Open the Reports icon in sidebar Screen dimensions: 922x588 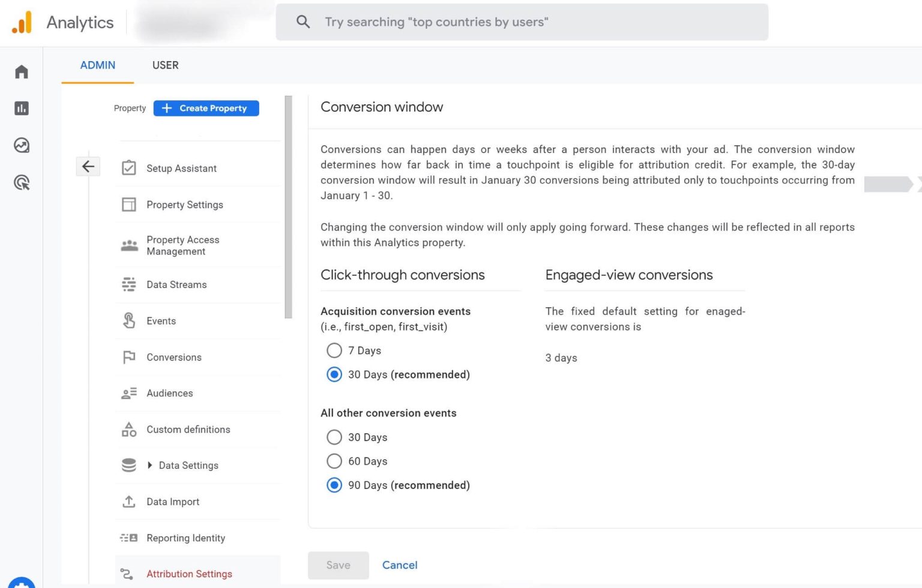[x=21, y=109]
